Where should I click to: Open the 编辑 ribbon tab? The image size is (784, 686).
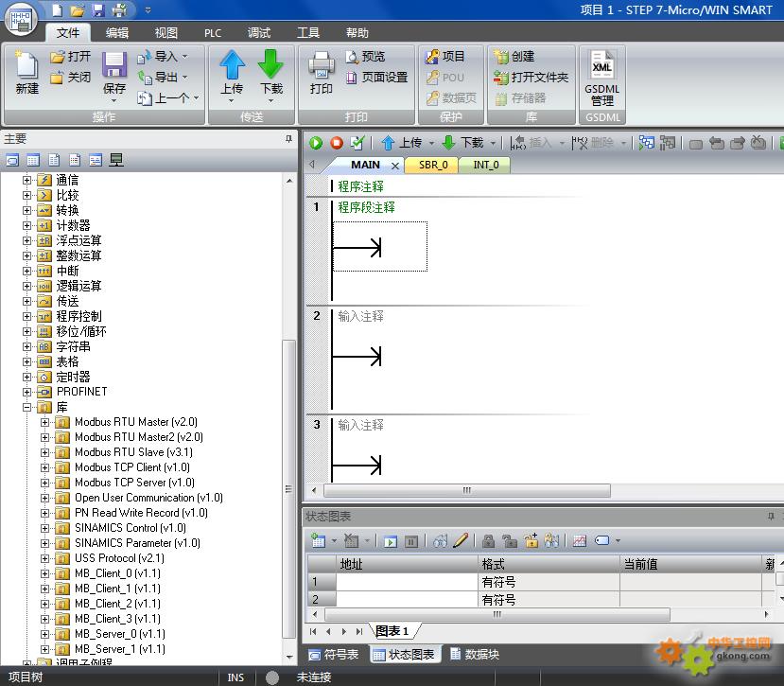[117, 33]
